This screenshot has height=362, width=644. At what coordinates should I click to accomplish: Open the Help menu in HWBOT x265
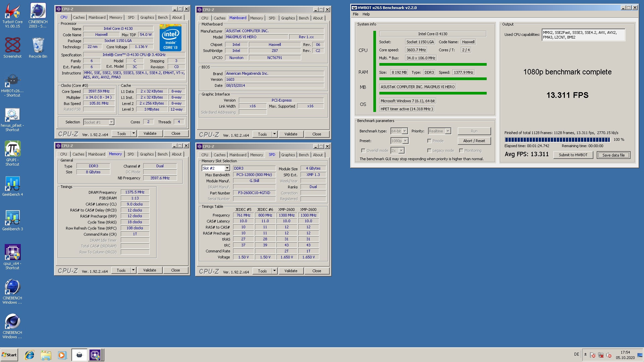tap(366, 14)
